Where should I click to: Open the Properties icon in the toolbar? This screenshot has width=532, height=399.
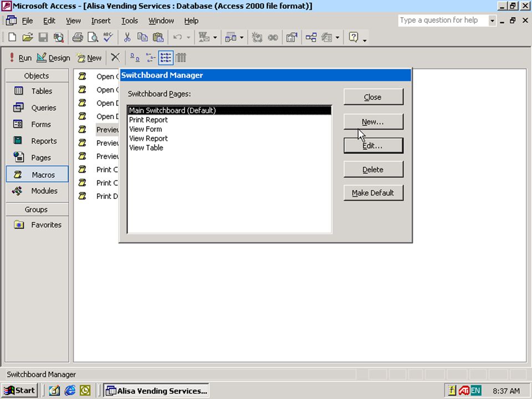[x=292, y=37]
